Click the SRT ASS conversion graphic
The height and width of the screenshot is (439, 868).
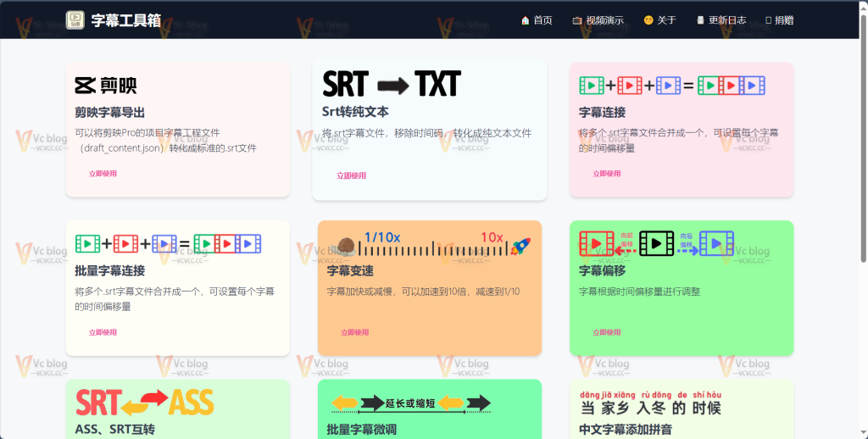[x=144, y=403]
